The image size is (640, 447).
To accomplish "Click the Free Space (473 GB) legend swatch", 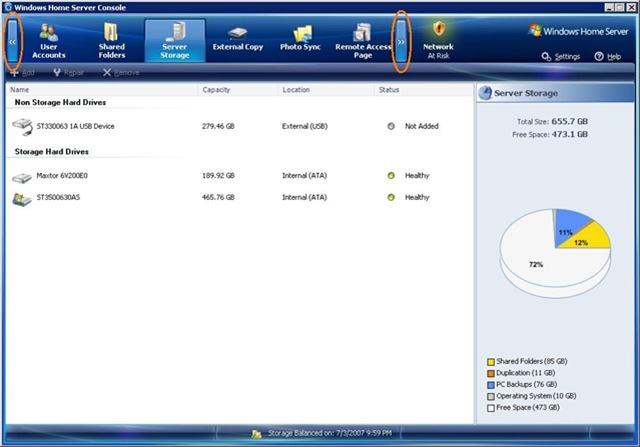I will (x=491, y=408).
